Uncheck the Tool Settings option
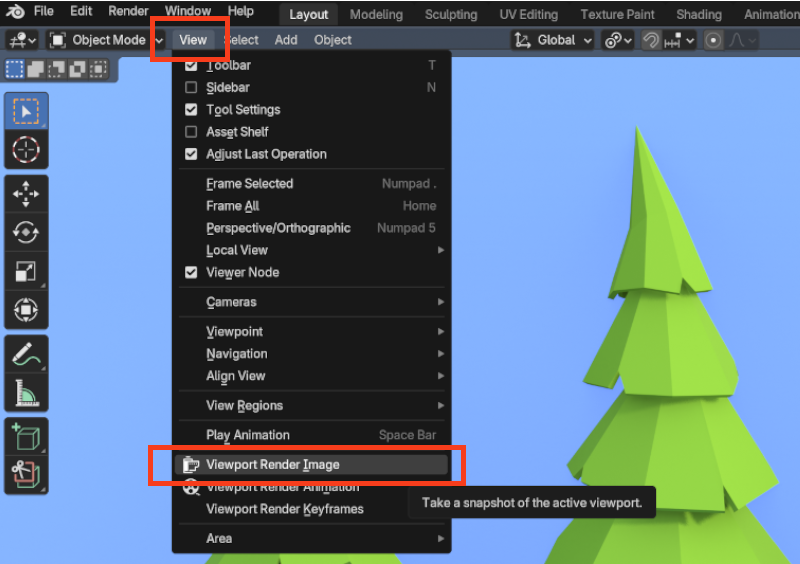Image resolution: width=800 pixels, height=564 pixels. point(191,110)
